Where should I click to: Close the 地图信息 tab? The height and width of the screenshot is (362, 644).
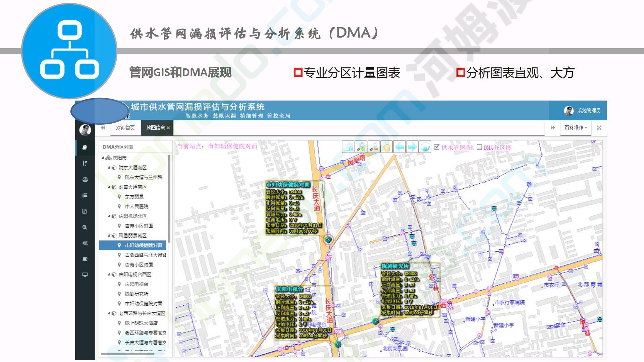168,128
